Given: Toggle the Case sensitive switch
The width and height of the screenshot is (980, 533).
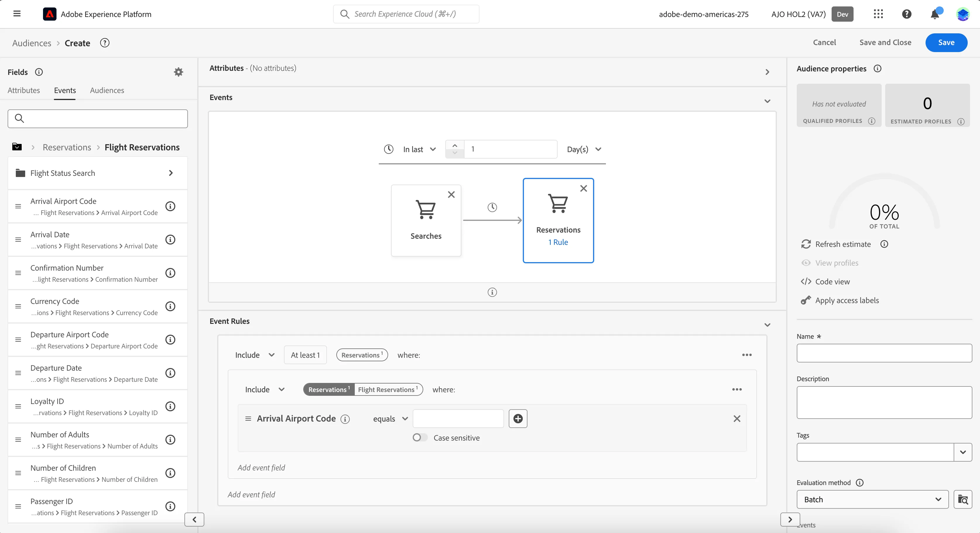Looking at the screenshot, I should point(420,438).
